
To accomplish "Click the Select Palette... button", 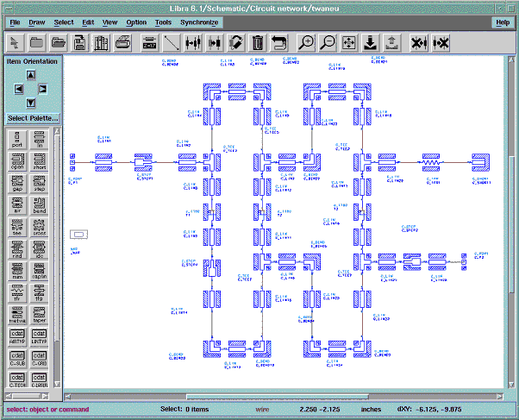I will click(x=33, y=118).
